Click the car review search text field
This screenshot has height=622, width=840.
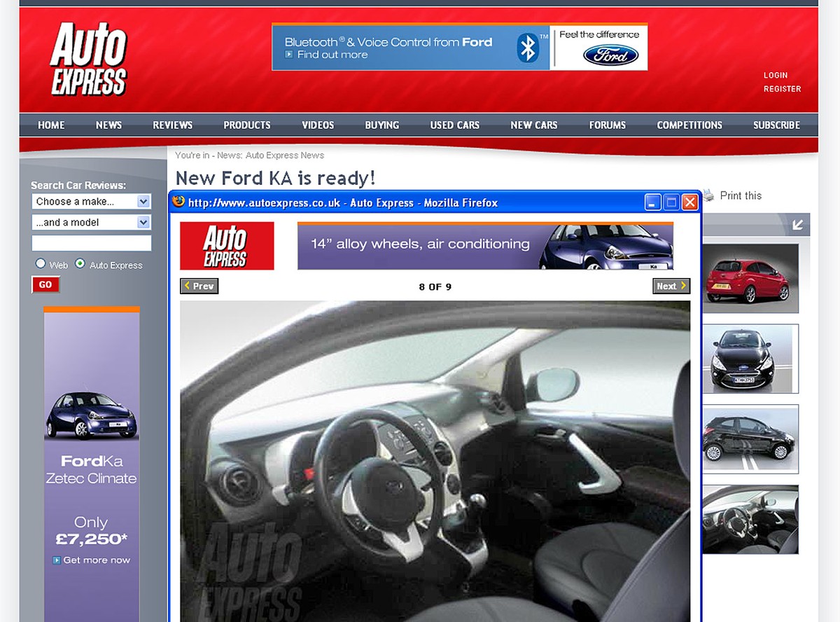(x=91, y=243)
